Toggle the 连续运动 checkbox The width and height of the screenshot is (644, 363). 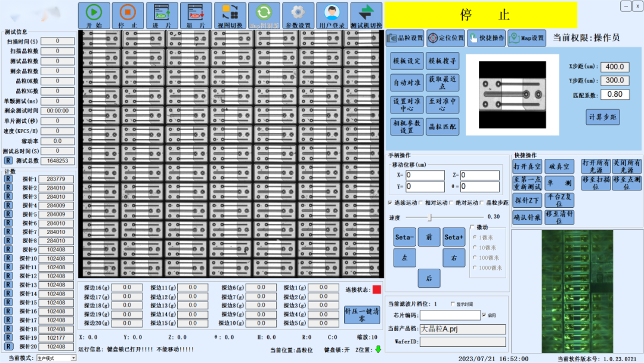coord(390,202)
